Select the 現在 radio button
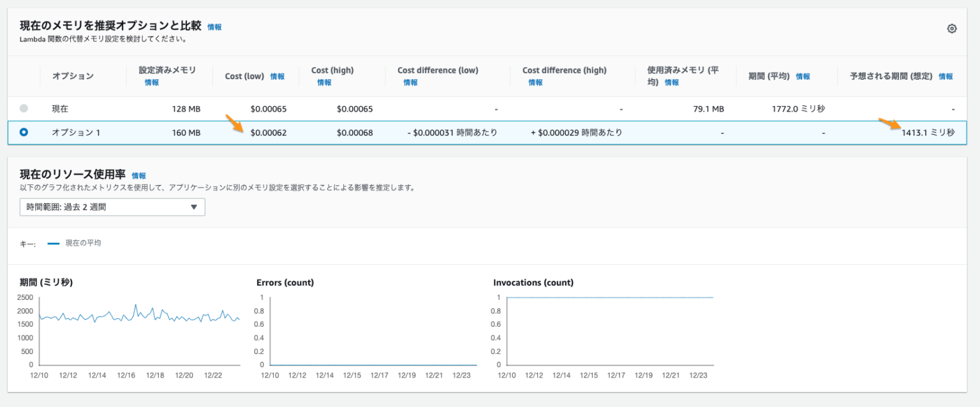980x407 pixels. [23, 108]
